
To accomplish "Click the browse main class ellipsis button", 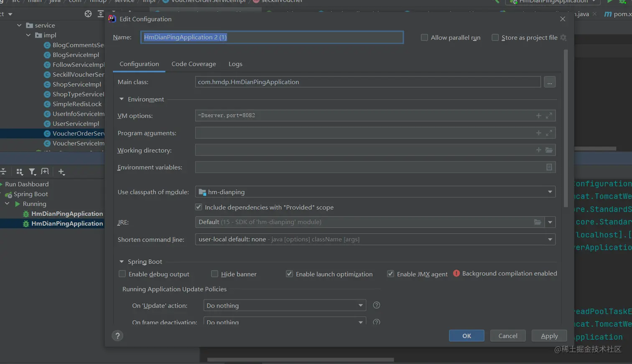I will (549, 82).
